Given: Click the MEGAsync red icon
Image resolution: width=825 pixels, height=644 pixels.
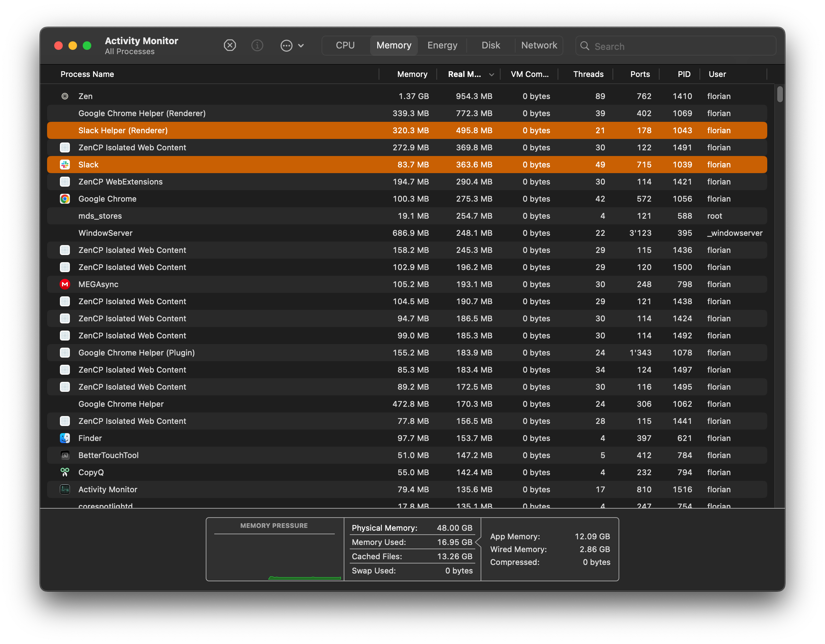Looking at the screenshot, I should pos(65,284).
